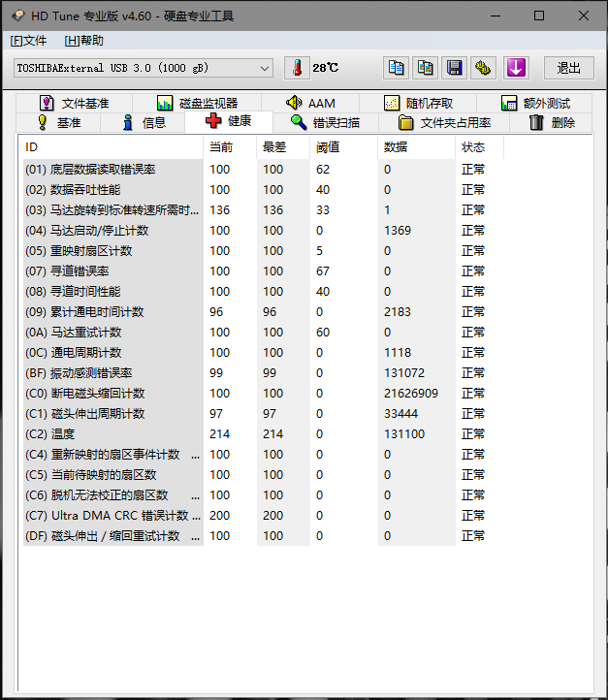Select row (C1) 磁头伸出周期计数
This screenshot has width=608, height=700.
264,414
